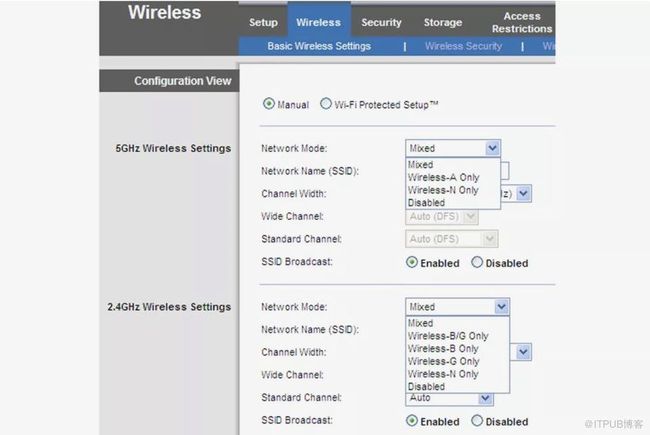Open the 2.4GHz Network Mode dropdown

coord(501,307)
